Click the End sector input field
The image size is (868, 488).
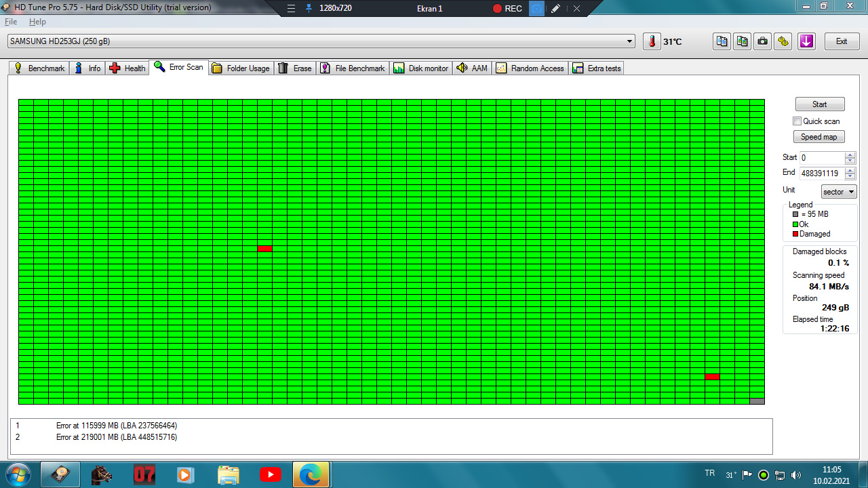coord(822,174)
